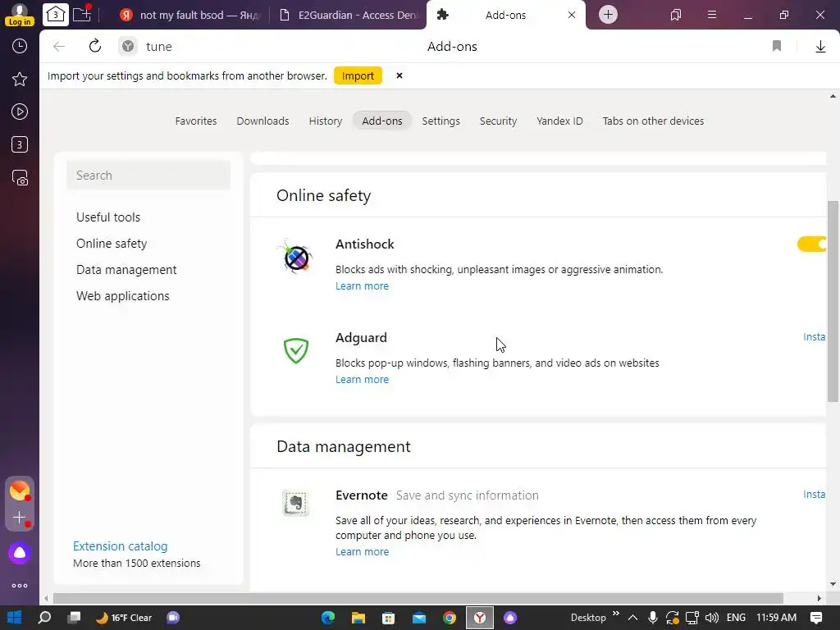Open Microsoft Edge from taskbar
The image size is (840, 630).
(x=328, y=618)
